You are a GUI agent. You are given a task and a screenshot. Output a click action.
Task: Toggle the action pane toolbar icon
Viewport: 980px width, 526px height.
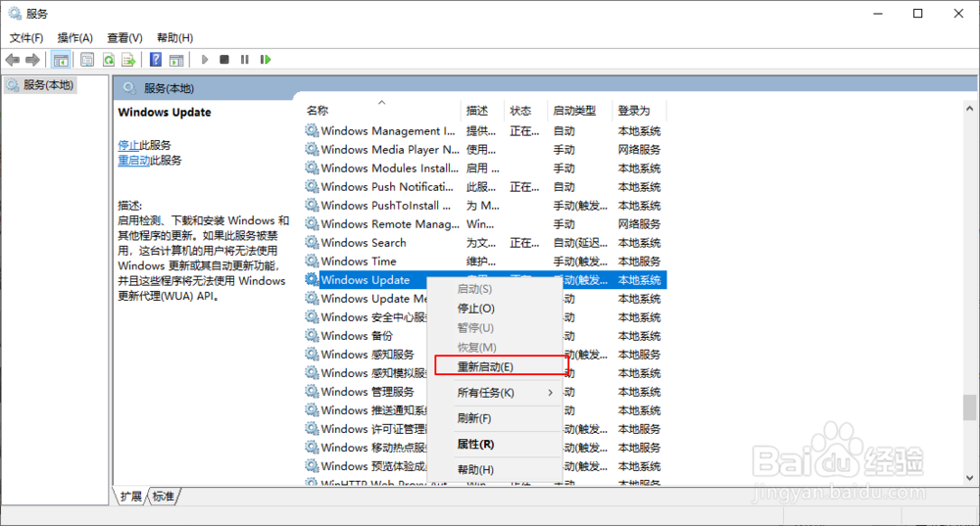(176, 60)
